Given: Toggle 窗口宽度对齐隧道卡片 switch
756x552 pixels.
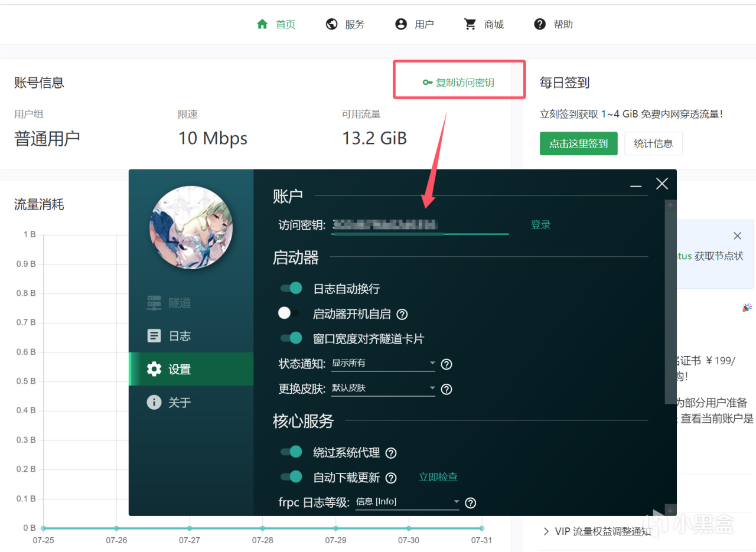Looking at the screenshot, I should 291,338.
